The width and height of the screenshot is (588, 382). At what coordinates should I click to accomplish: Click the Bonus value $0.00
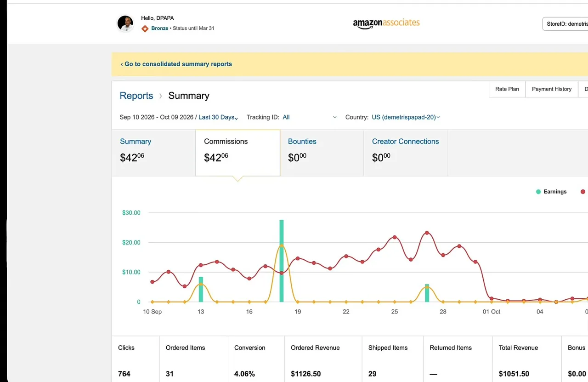pos(577,374)
